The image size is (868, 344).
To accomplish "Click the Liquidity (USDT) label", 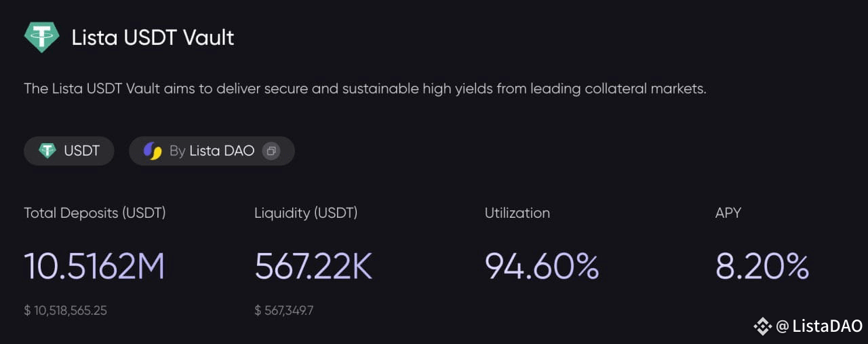I will click(x=306, y=213).
